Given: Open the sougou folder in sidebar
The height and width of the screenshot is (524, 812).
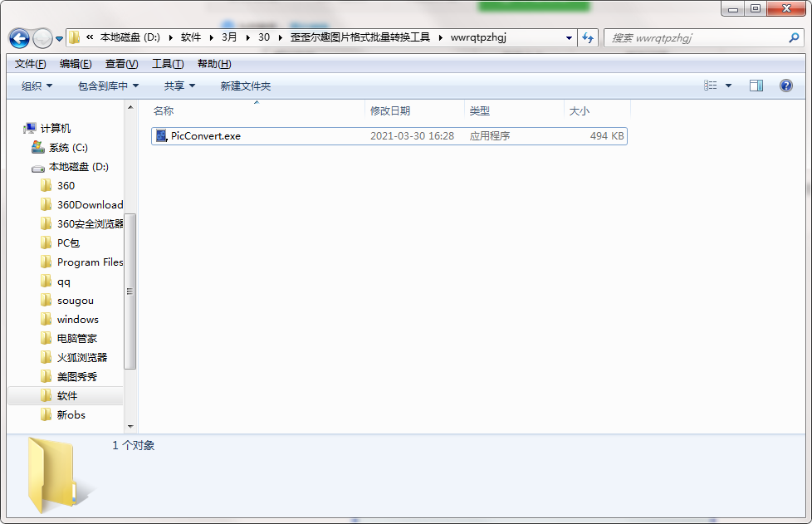Looking at the screenshot, I should point(76,301).
